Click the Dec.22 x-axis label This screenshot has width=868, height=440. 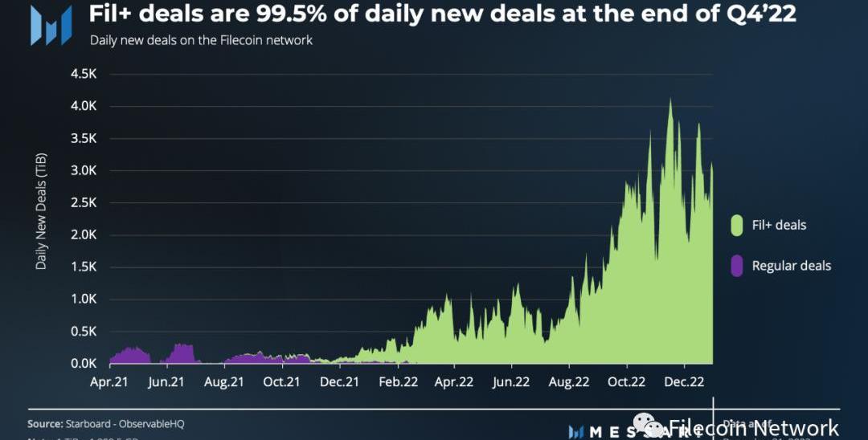686,381
